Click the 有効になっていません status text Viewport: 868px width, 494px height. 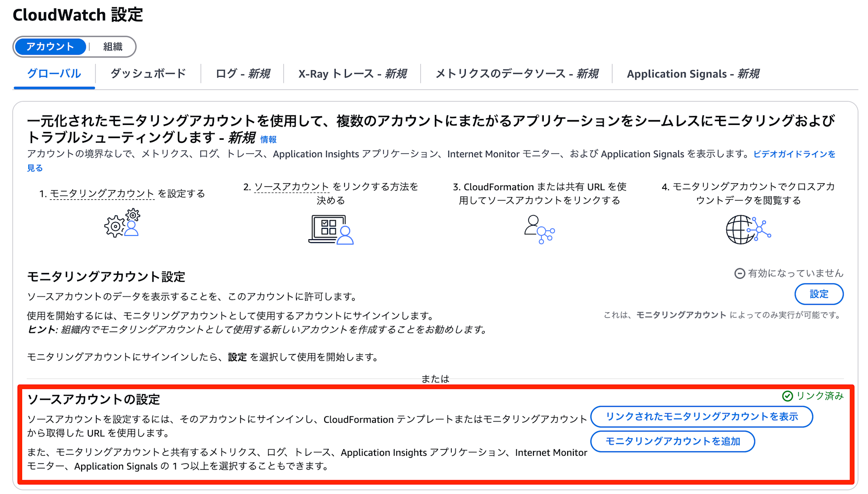click(x=796, y=273)
